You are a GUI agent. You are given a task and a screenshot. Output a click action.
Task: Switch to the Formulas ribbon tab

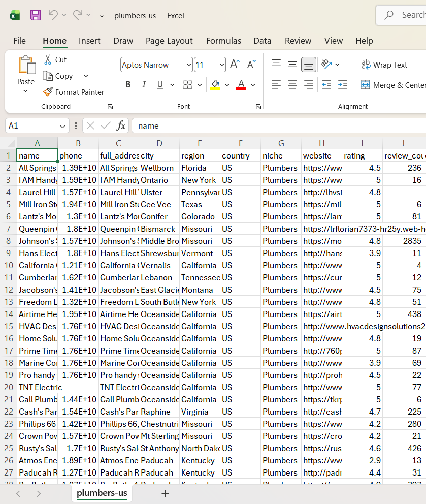(x=223, y=41)
